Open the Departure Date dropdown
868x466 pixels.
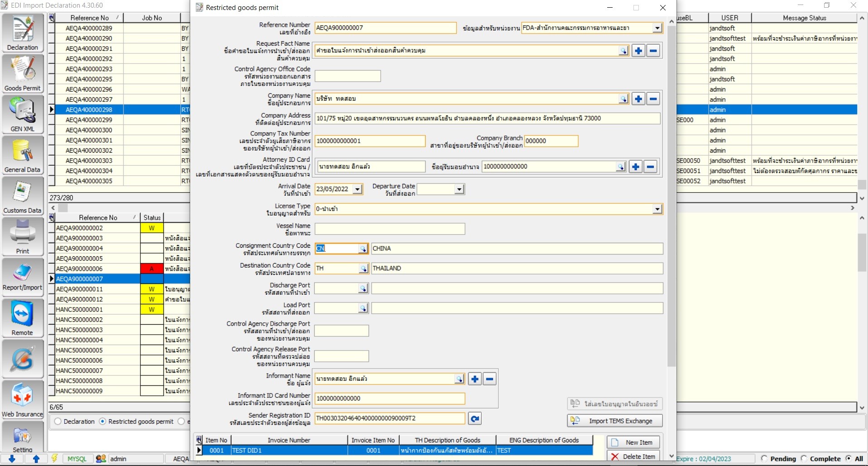click(459, 189)
